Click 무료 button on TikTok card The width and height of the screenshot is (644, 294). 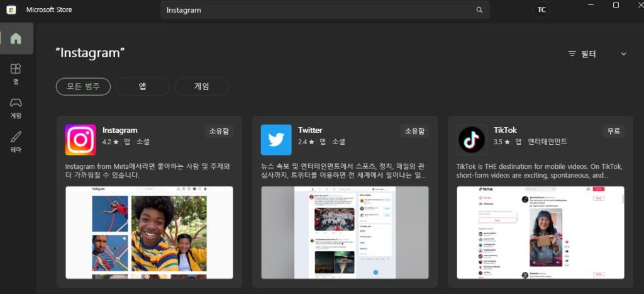613,131
